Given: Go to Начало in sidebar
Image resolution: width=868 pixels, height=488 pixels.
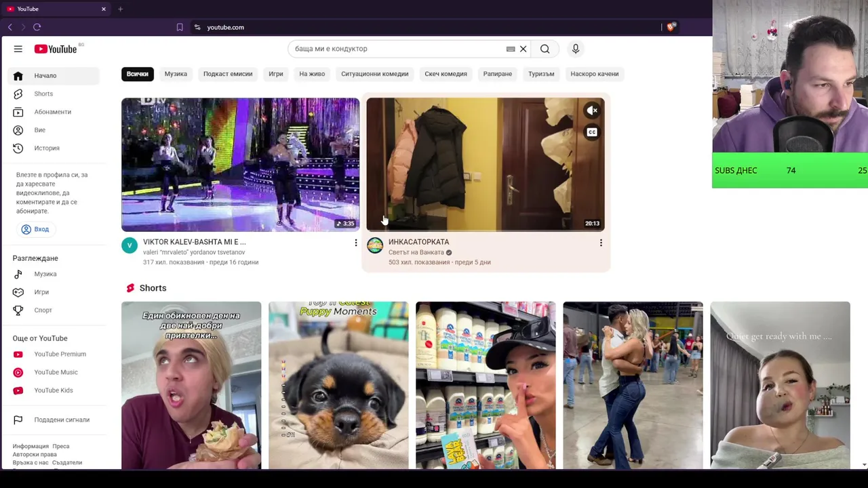Looking at the screenshot, I should pos(55,75).
